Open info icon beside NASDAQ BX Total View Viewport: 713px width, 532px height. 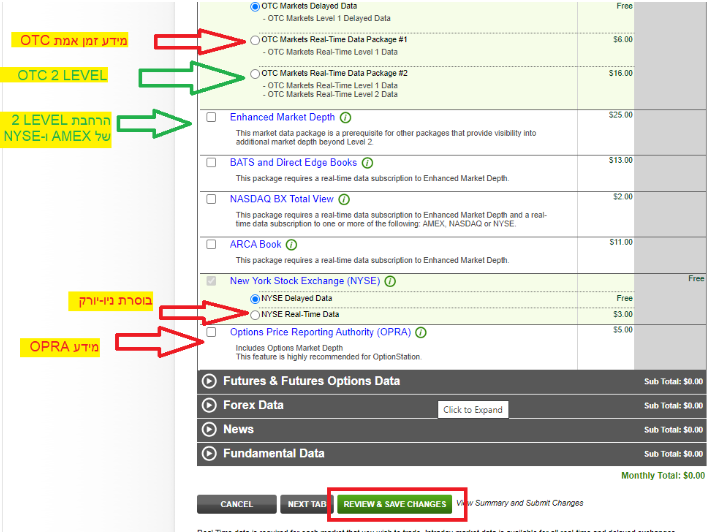[344, 200]
